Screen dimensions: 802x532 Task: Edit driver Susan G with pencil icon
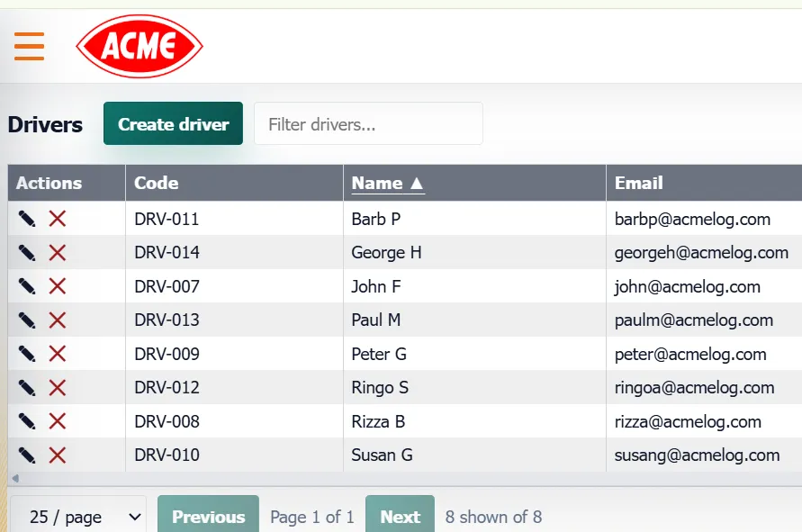pyautogui.click(x=27, y=455)
